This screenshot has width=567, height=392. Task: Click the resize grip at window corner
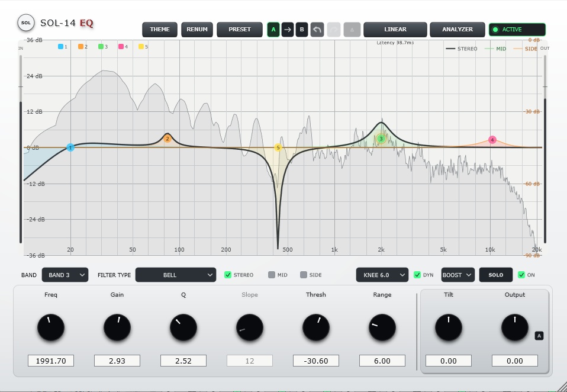562,387
